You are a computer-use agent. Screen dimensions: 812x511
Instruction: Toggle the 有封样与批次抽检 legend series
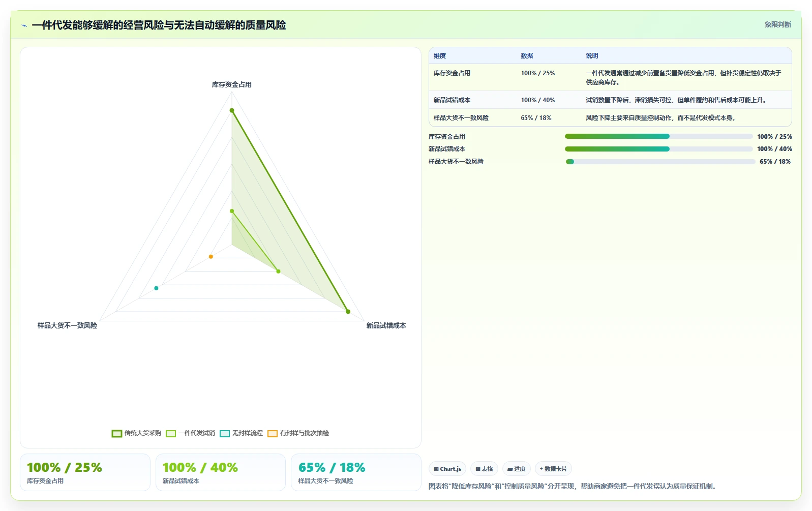(x=298, y=433)
